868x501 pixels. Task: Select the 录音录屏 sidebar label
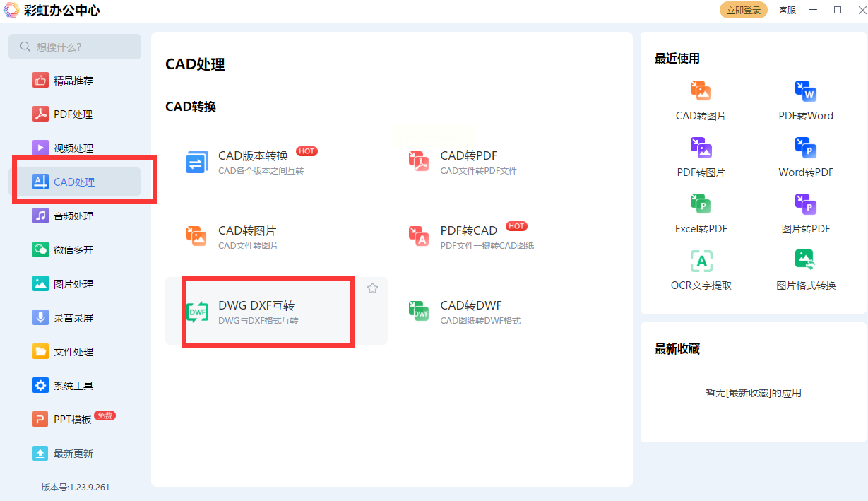tap(73, 318)
